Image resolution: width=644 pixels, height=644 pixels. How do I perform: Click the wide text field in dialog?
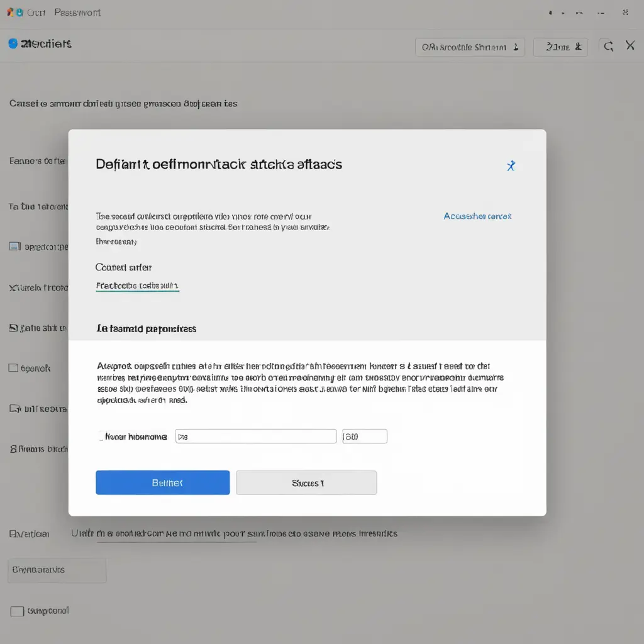tap(256, 436)
